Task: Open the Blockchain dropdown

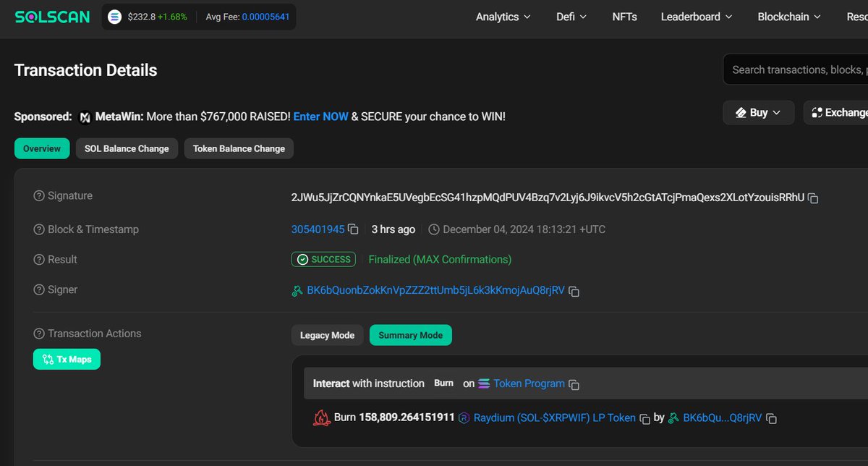Action: 790,17
